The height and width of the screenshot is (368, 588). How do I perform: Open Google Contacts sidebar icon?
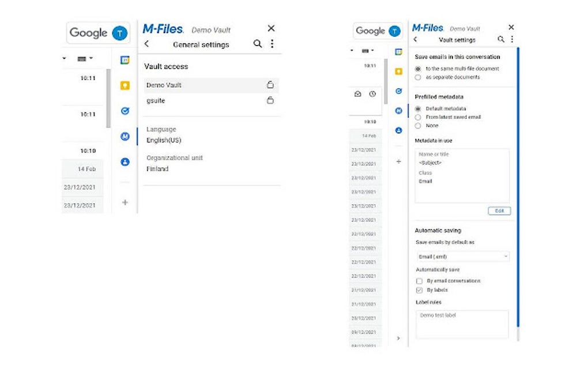[125, 162]
